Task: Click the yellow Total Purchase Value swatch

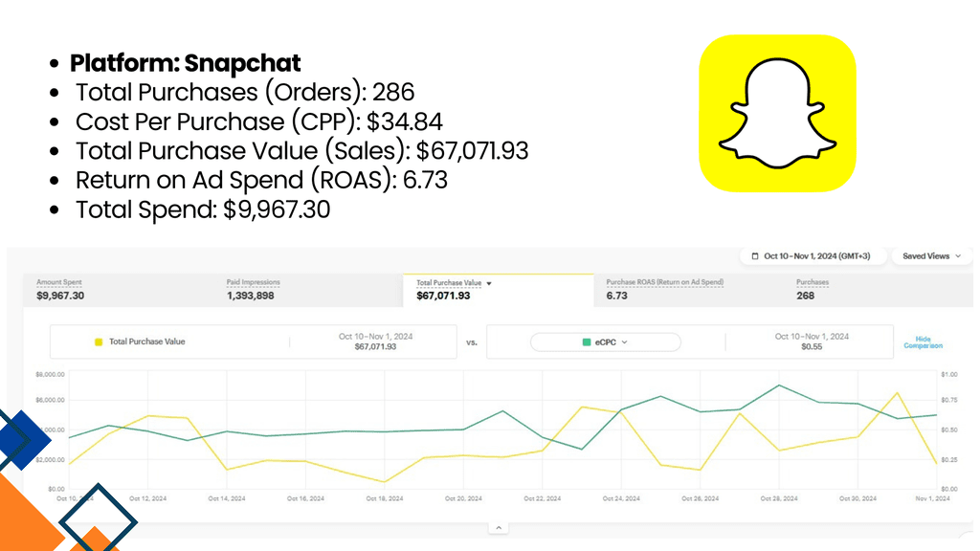Action: coord(99,342)
